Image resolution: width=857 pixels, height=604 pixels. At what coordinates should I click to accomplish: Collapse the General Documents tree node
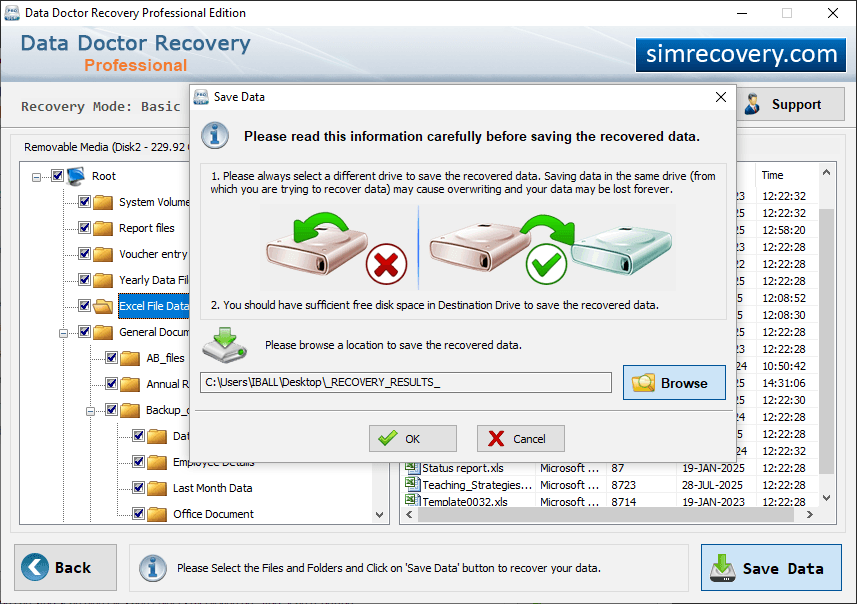[63, 333]
